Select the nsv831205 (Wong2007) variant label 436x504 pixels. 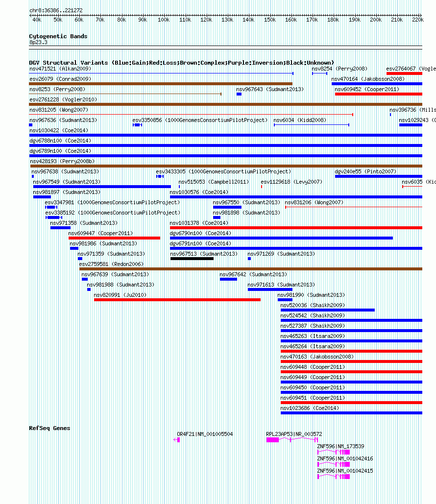coord(59,110)
